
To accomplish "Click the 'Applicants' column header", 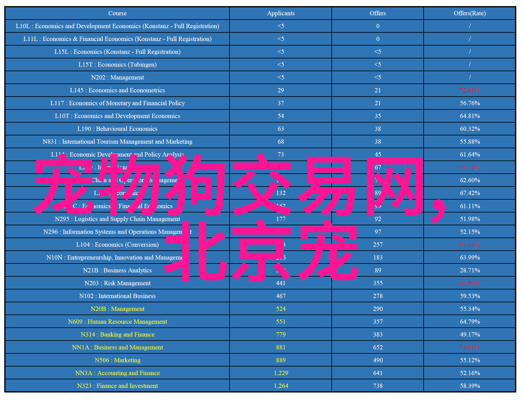I will click(281, 13).
